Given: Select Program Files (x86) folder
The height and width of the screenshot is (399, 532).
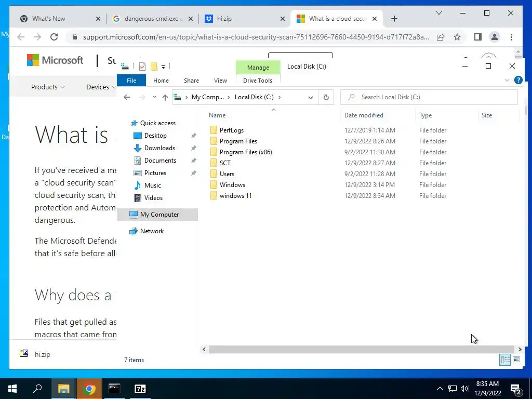Looking at the screenshot, I should point(246,152).
